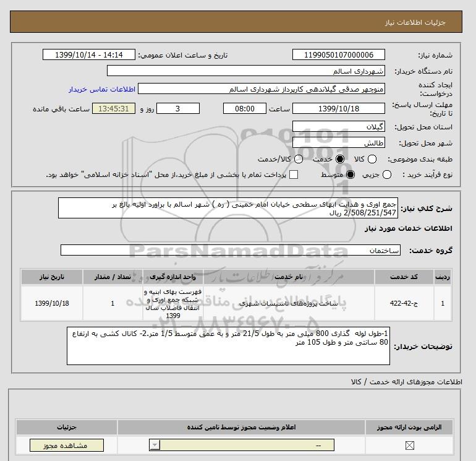
Task: Click the announcement date field 1399/10/14 - 14:14
Action: (88, 54)
